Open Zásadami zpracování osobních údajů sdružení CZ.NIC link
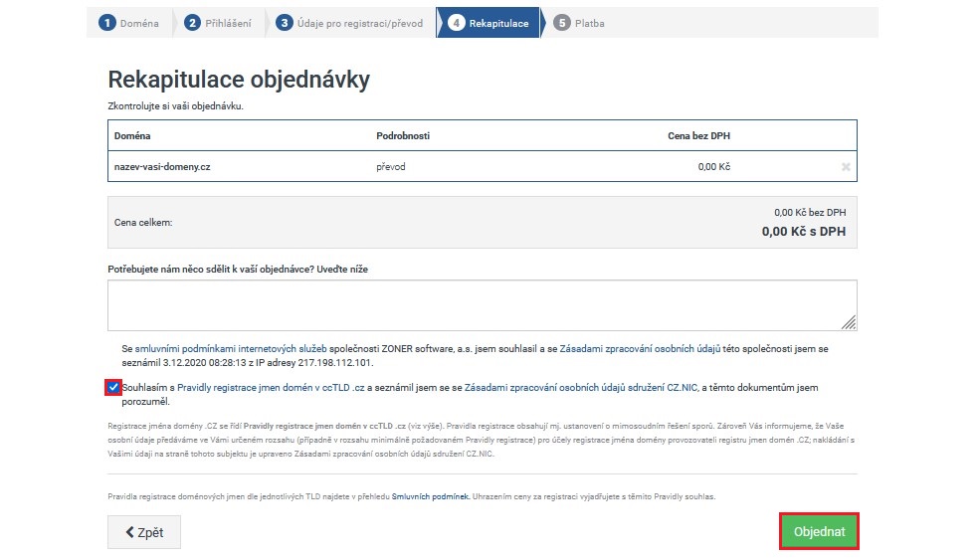 [583, 388]
